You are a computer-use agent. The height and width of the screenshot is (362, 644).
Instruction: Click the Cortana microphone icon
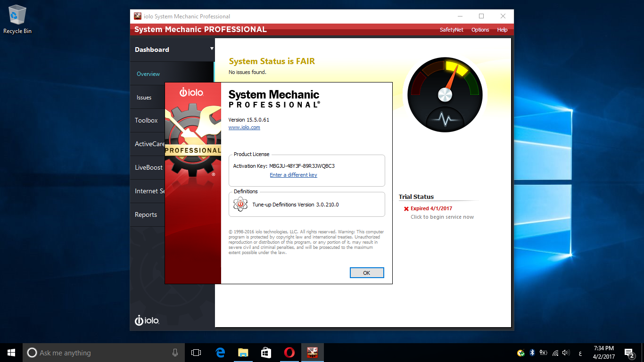point(175,353)
